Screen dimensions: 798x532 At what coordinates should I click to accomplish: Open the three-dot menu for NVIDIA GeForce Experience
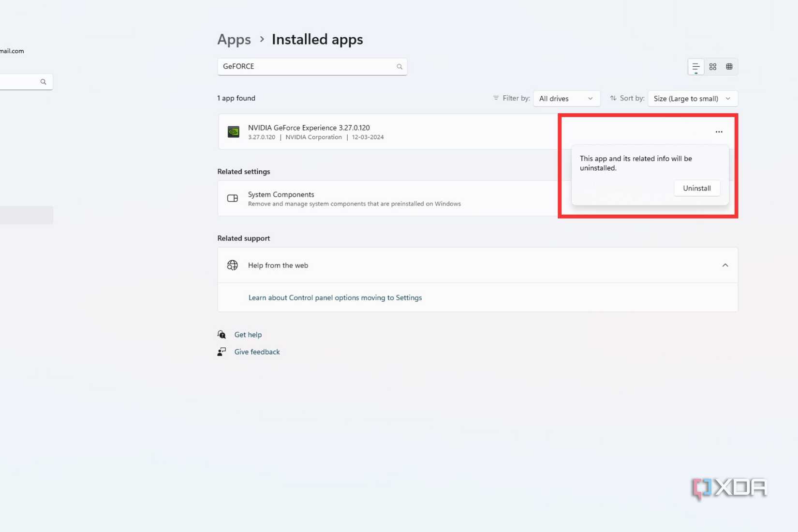[719, 132]
